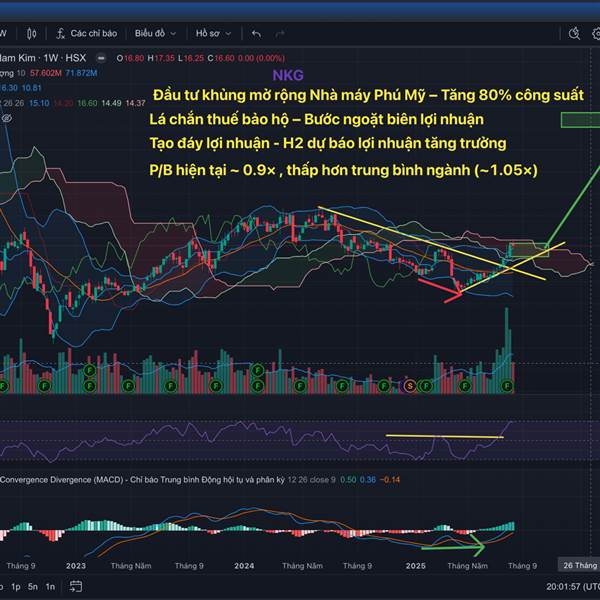
Task: Select the purple NKG text annotation
Action: [288, 75]
